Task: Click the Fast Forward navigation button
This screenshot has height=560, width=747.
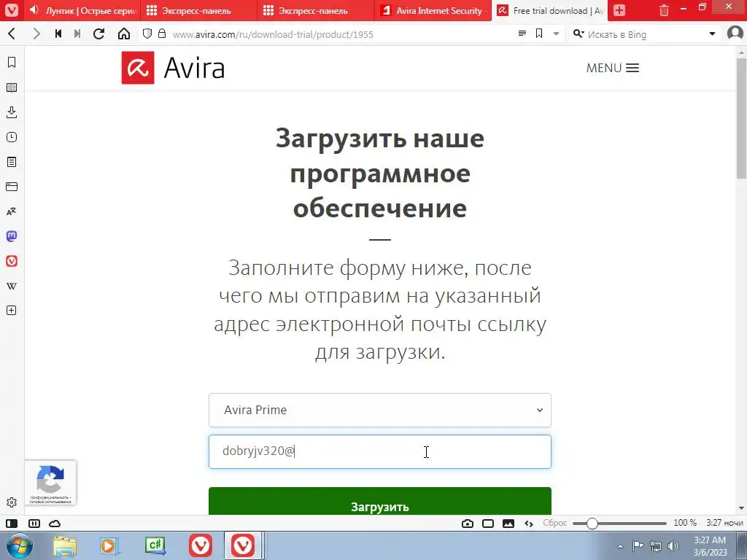Action: [x=77, y=34]
